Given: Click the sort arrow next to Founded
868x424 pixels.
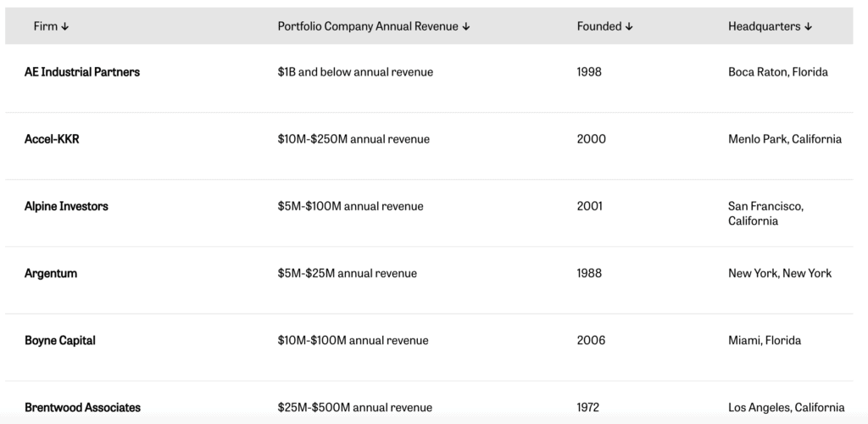Looking at the screenshot, I should coord(628,26).
